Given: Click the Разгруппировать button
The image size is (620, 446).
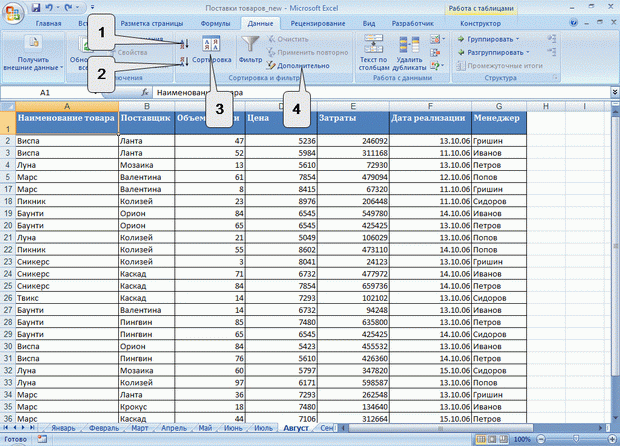Looking at the screenshot, I should (493, 52).
